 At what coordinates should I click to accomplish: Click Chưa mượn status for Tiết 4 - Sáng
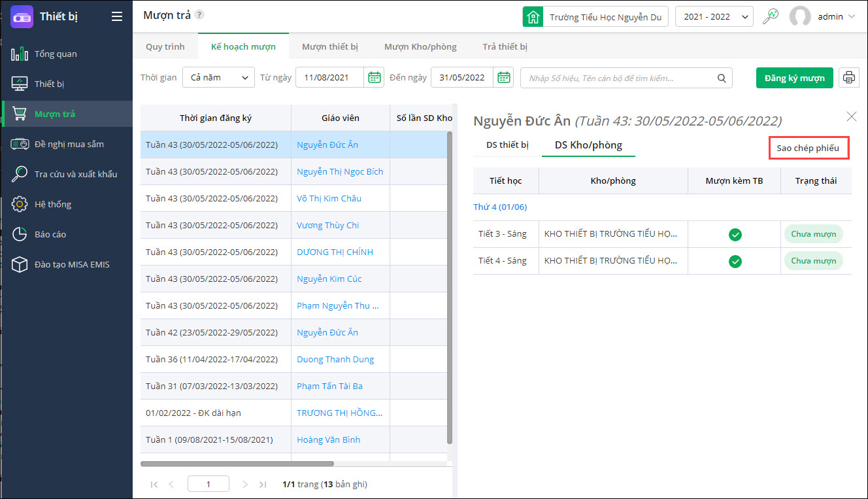(x=814, y=261)
